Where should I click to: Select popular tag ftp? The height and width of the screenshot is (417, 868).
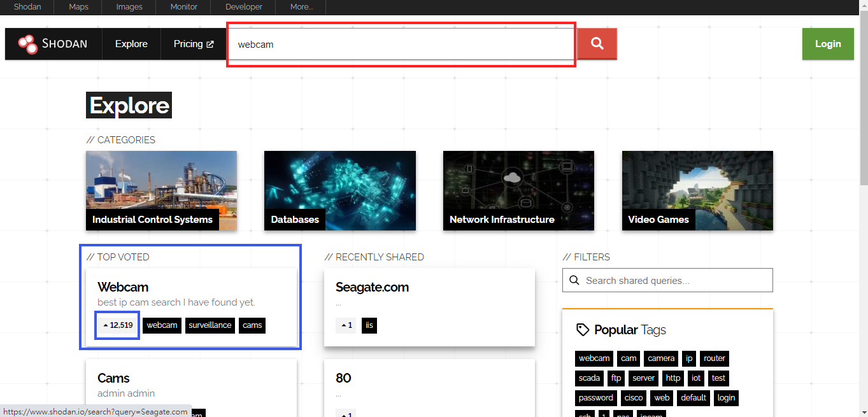[x=616, y=378]
